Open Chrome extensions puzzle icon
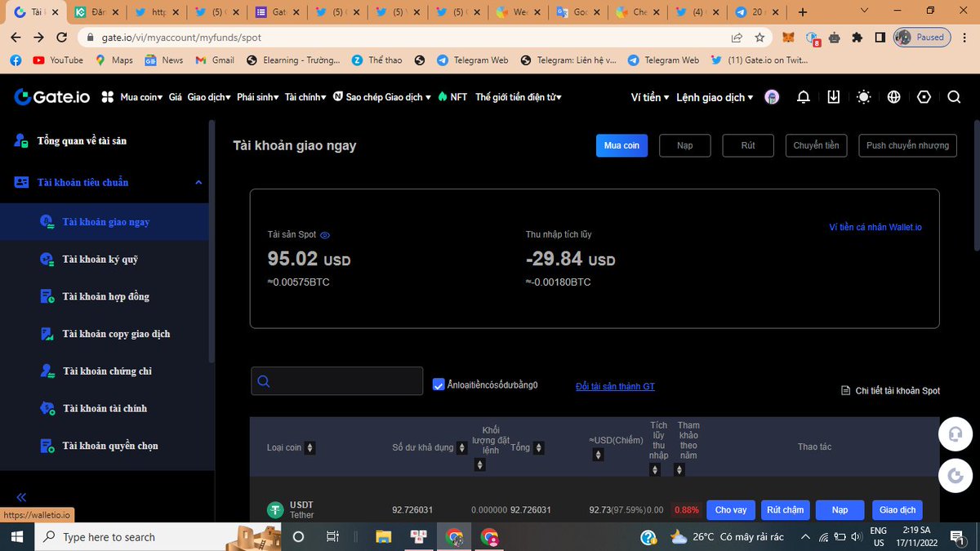This screenshot has width=980, height=551. pyautogui.click(x=857, y=38)
